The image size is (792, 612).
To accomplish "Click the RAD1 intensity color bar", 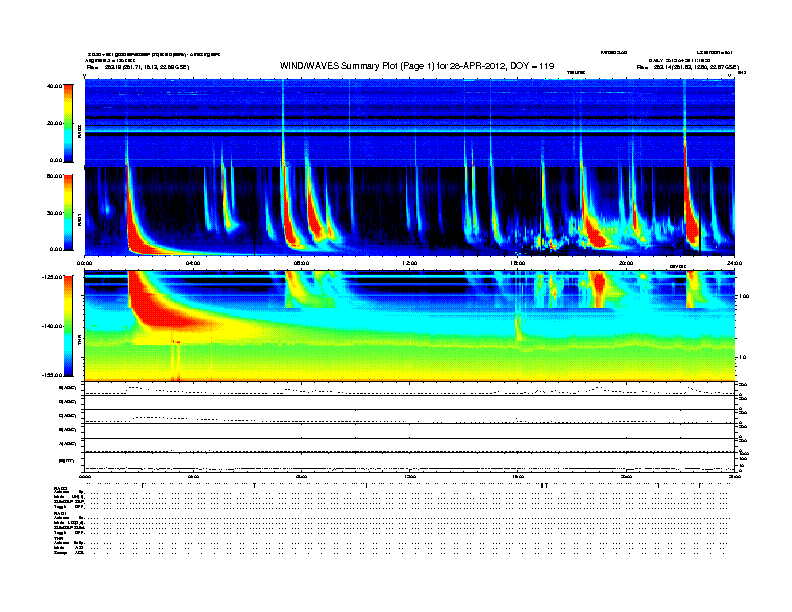I will [x=68, y=213].
